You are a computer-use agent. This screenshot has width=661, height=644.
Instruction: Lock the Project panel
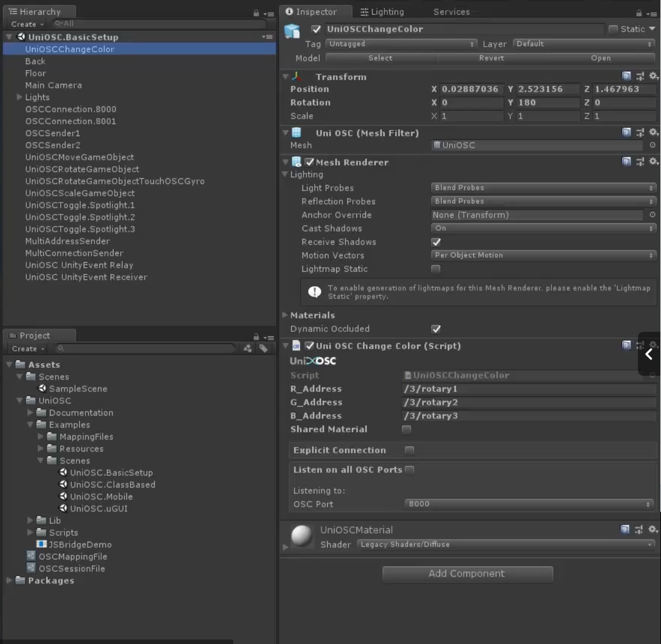coord(256,337)
